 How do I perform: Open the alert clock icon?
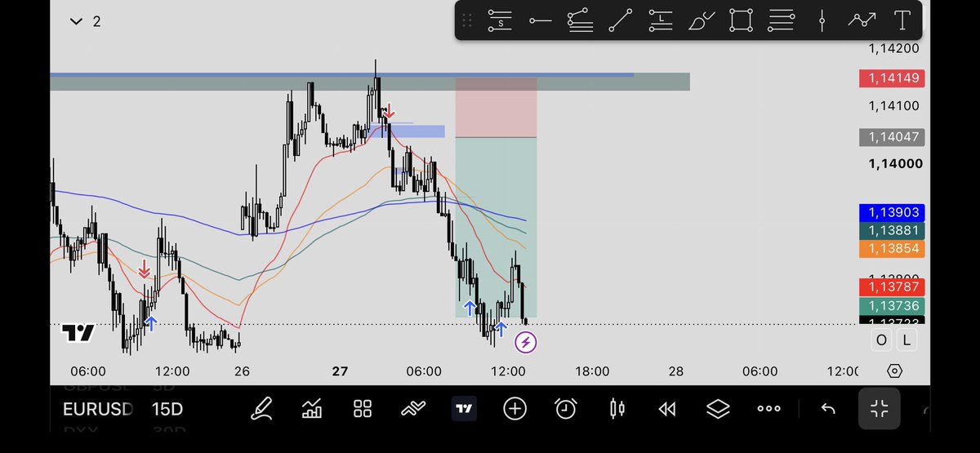565,409
